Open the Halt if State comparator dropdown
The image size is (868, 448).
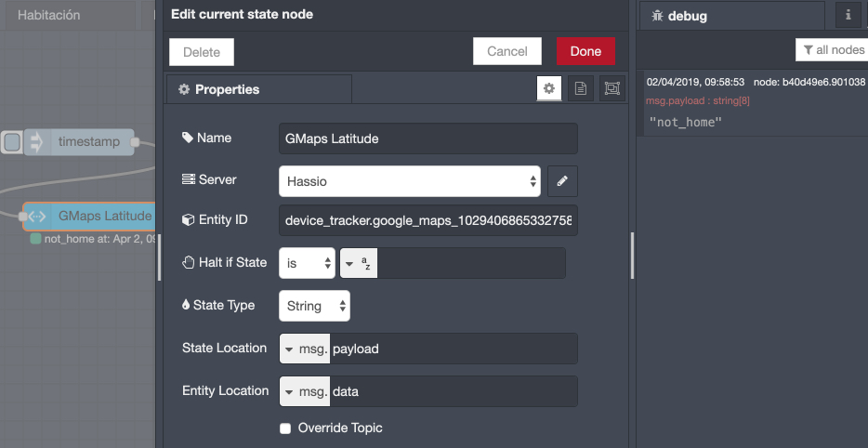click(x=307, y=263)
